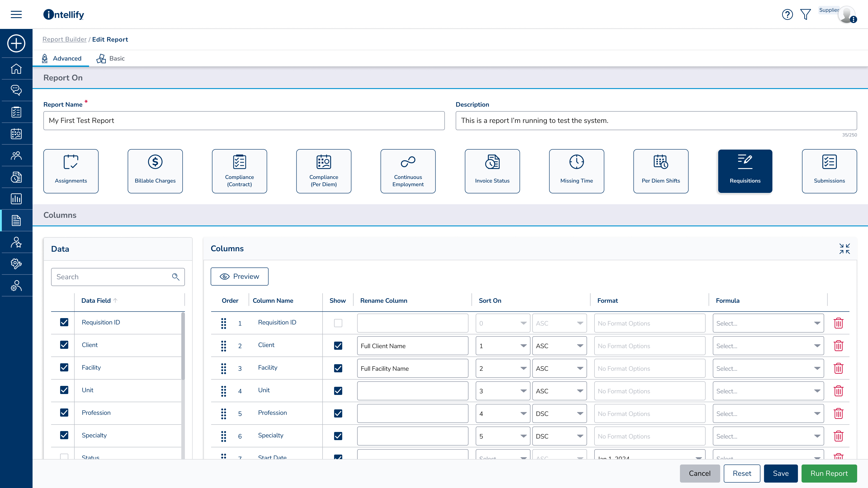868x488 pixels.
Task: Click the Filter funnel icon in top bar
Action: point(806,14)
